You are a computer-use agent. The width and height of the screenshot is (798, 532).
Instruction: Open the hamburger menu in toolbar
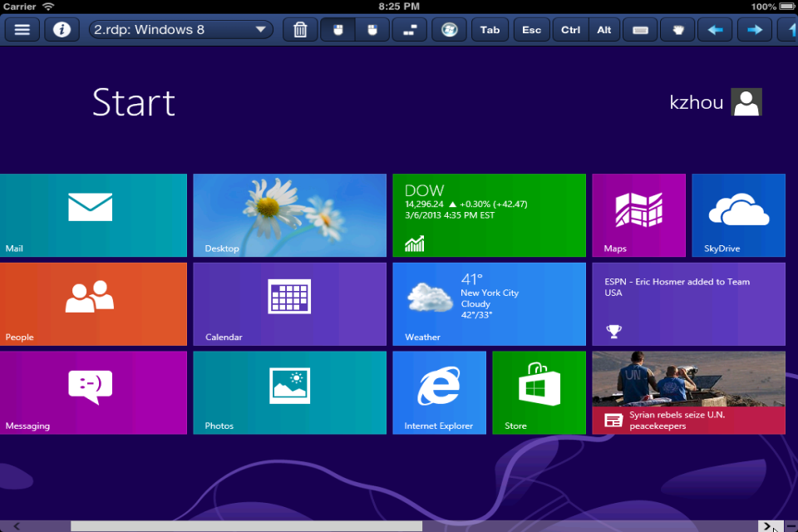coord(22,30)
